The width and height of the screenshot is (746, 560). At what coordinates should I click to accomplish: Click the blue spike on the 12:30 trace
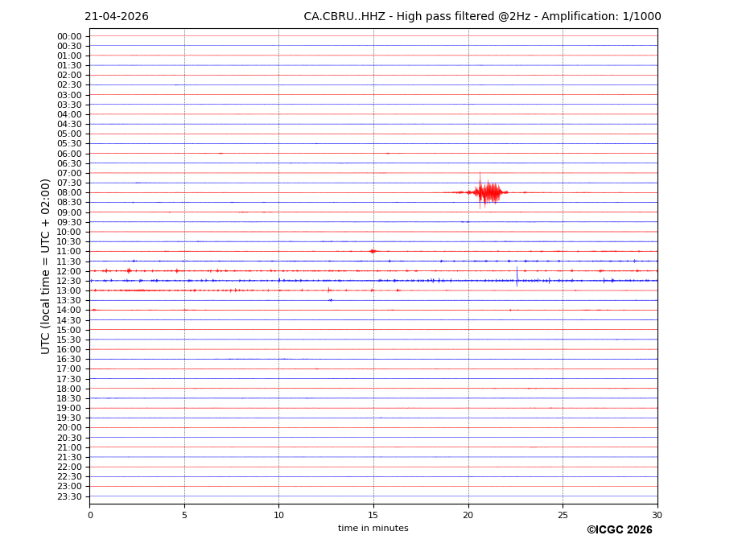point(517,278)
